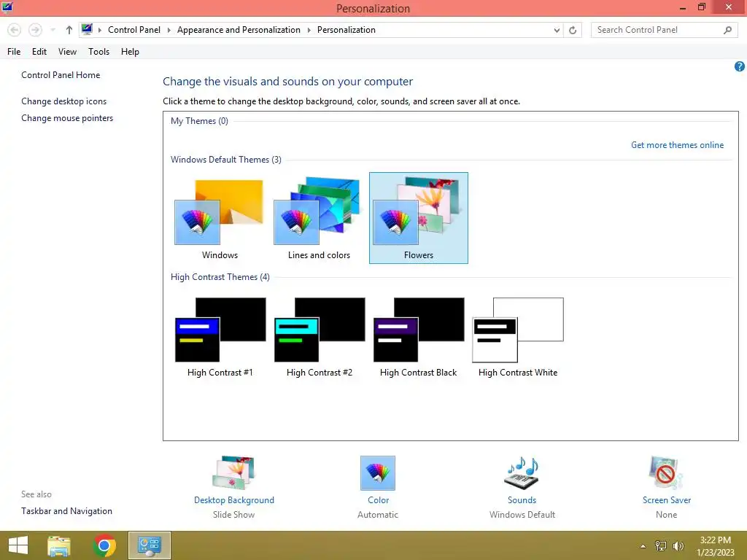Click the Color link label
Screen dimensions: 747x560
(x=379, y=500)
